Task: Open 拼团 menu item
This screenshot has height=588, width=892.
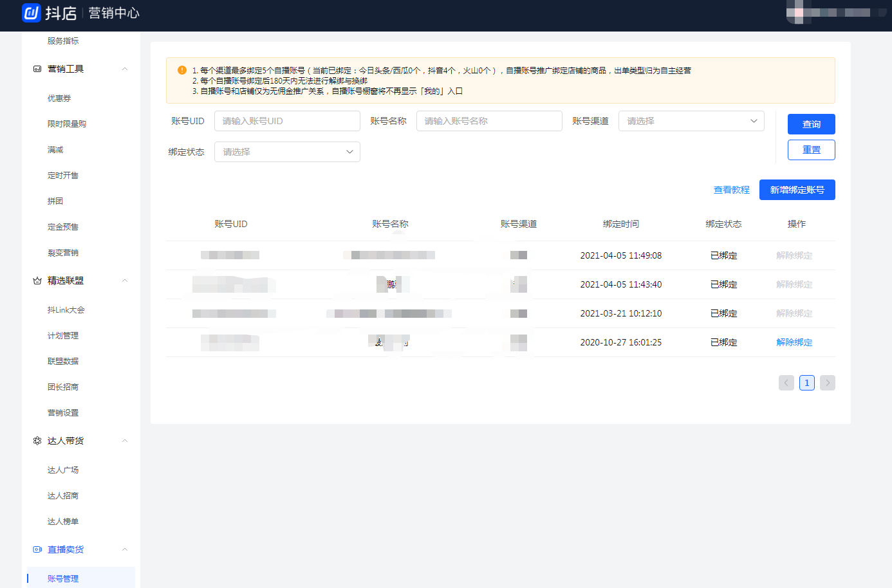Action: click(55, 201)
